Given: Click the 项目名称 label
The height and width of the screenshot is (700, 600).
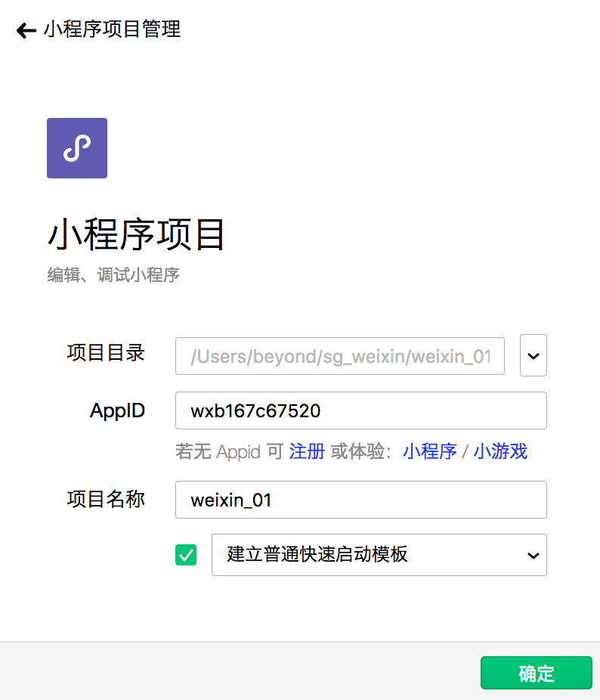Looking at the screenshot, I should click(x=106, y=499).
